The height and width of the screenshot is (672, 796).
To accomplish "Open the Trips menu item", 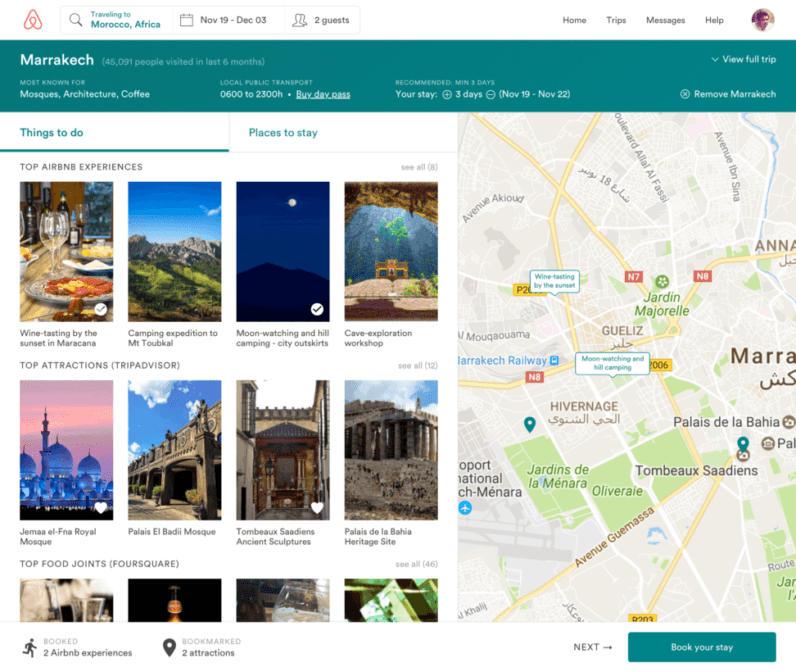I will tap(616, 20).
